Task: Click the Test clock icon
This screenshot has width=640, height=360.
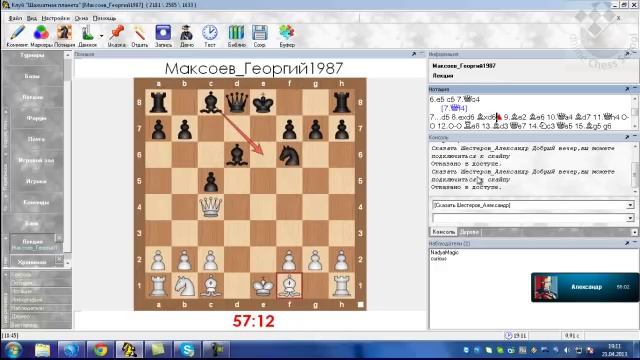Action: click(210, 33)
